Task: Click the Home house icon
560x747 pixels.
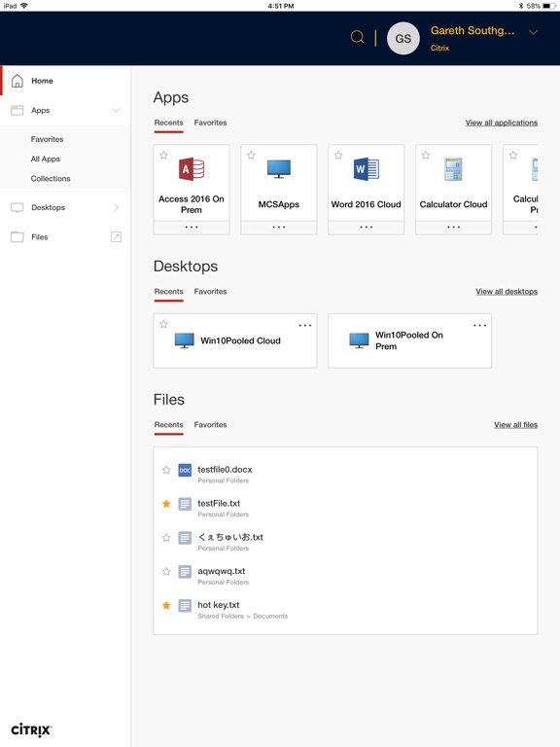Action: click(x=17, y=81)
